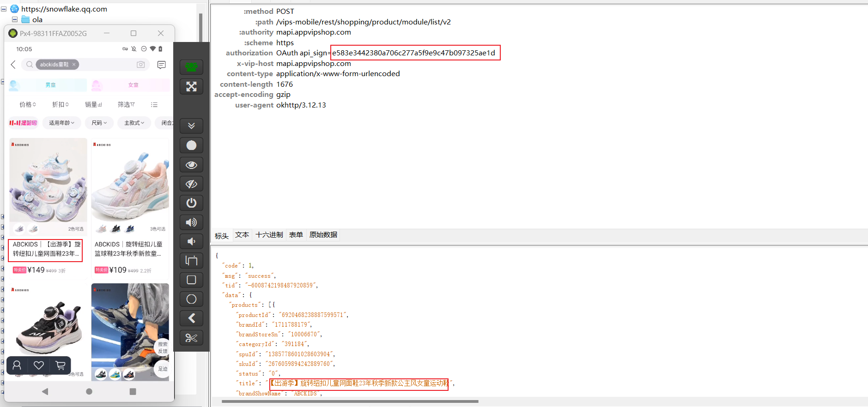Sort products by 销量
Viewport: 868px width, 407px height.
[93, 105]
